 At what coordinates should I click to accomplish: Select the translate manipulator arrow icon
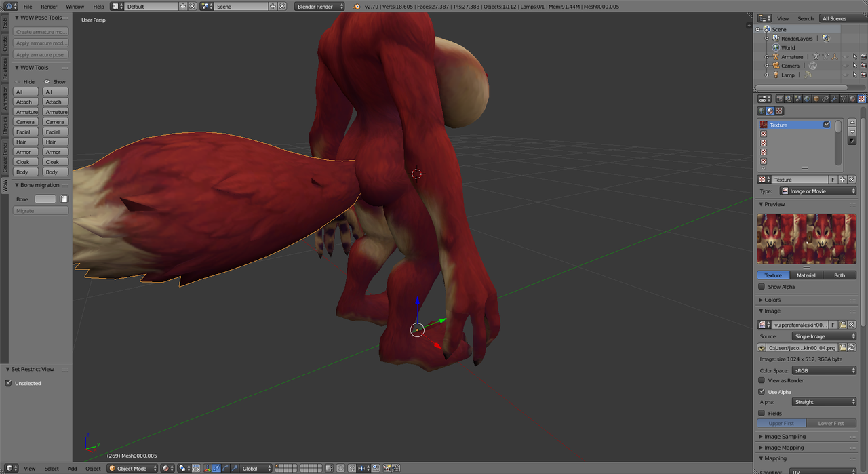coord(216,469)
